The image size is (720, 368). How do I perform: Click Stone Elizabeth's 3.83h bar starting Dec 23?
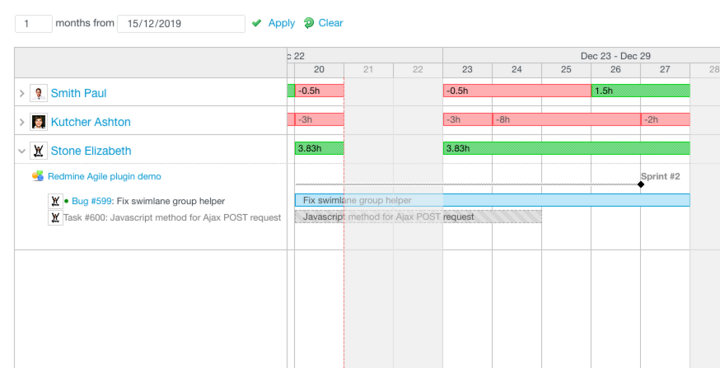(x=566, y=148)
